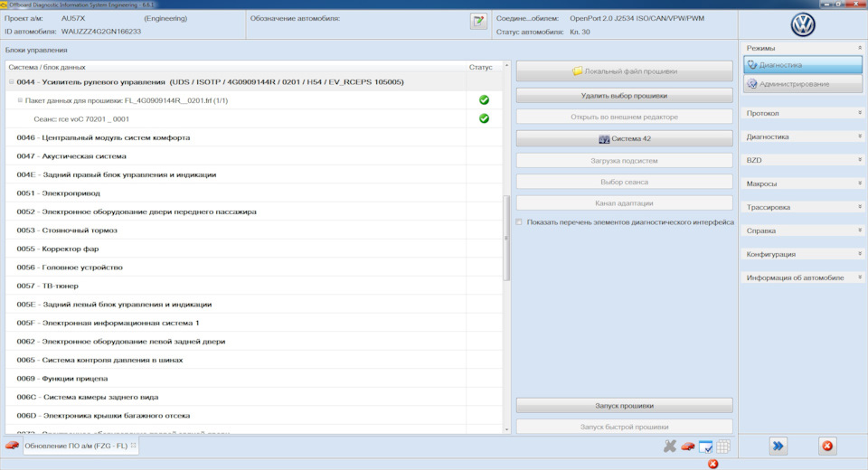This screenshot has height=470, width=868.
Task: Select the Диагностика mode button
Action: click(x=803, y=65)
